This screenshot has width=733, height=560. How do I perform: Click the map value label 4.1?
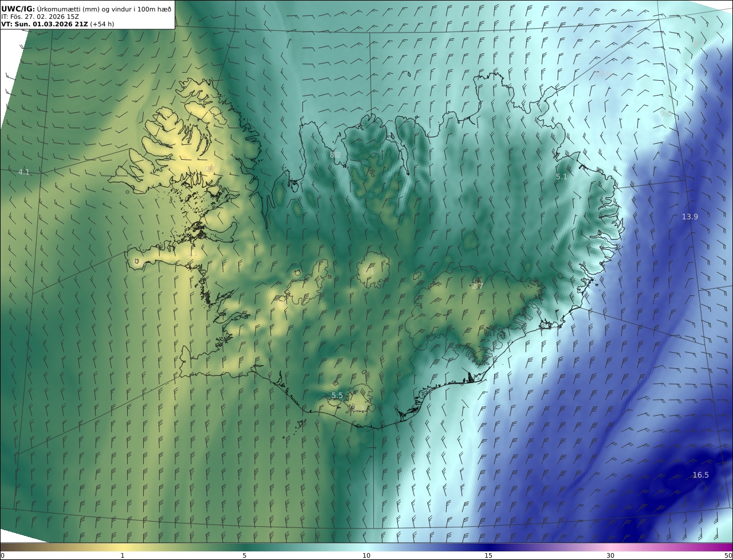pos(23,172)
